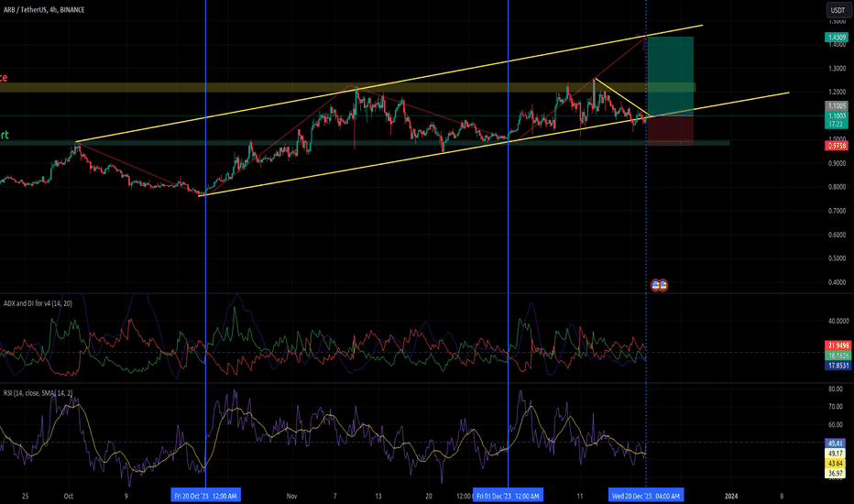Click the left economic event flag icon
The width and height of the screenshot is (854, 504).
pos(656,285)
